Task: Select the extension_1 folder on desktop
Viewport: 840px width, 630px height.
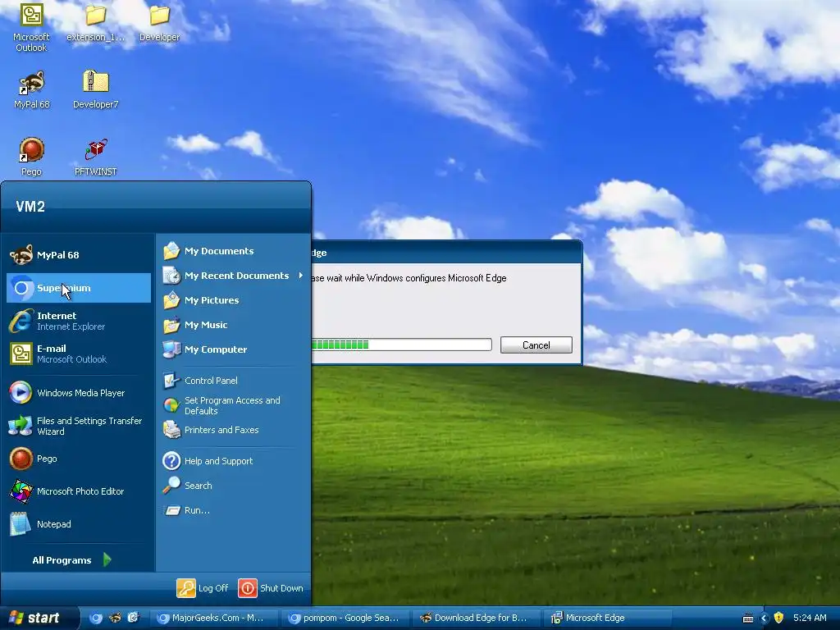Action: click(x=95, y=24)
